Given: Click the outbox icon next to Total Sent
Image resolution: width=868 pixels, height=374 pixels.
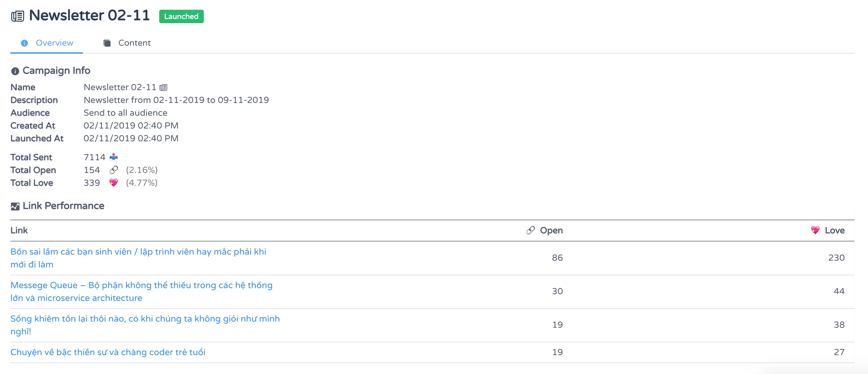Looking at the screenshot, I should pyautogui.click(x=114, y=157).
